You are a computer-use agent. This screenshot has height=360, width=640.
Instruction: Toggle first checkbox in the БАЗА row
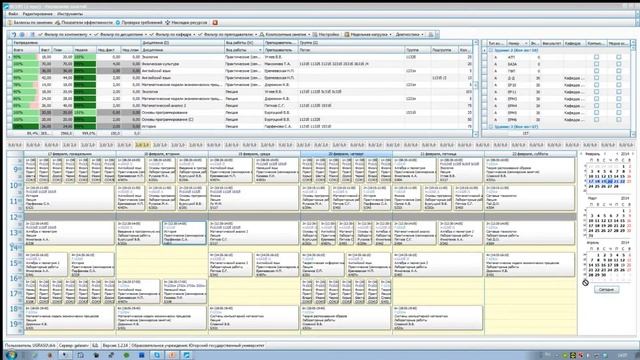(596, 64)
